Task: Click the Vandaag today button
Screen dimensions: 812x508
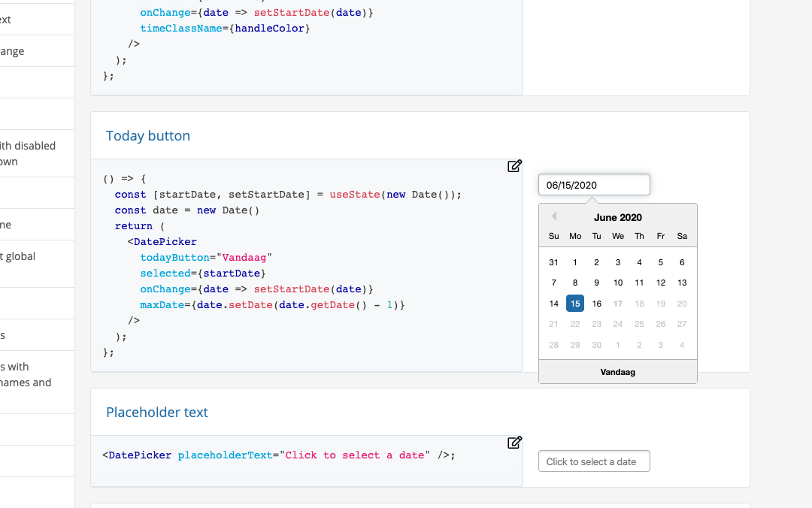Action: 618,372
